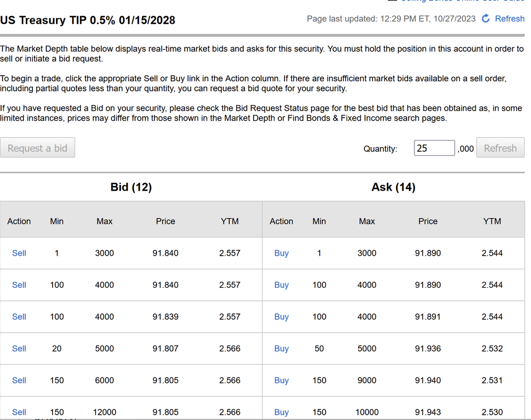
Task: Click Buy for the 91.936 ask
Action: 282,349
